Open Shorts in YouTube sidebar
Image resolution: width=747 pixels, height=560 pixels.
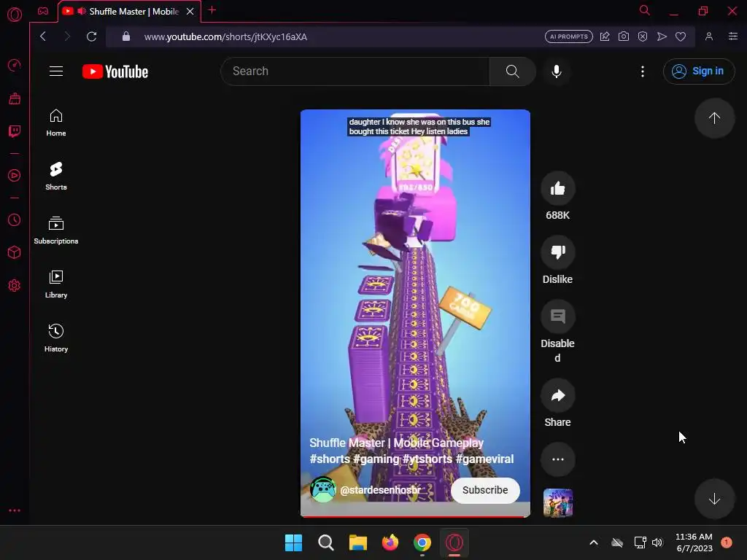point(56,176)
